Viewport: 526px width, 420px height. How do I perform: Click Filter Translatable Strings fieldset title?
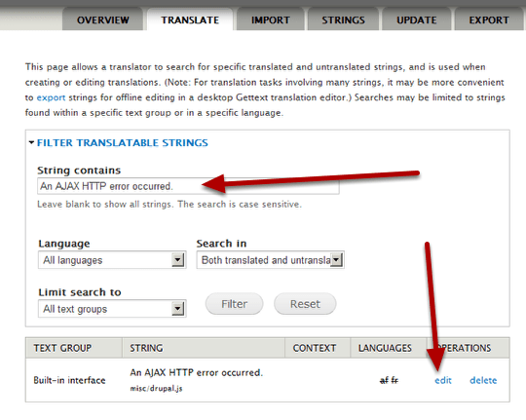click(123, 142)
